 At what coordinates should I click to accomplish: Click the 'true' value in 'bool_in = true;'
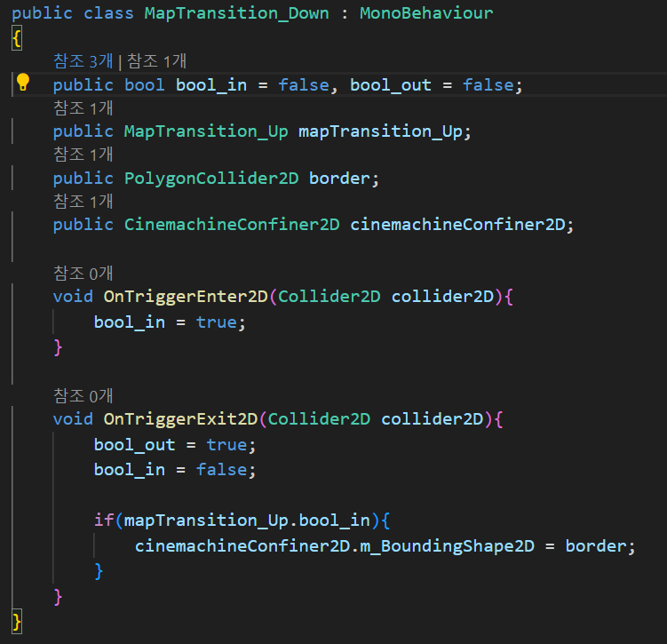point(216,322)
